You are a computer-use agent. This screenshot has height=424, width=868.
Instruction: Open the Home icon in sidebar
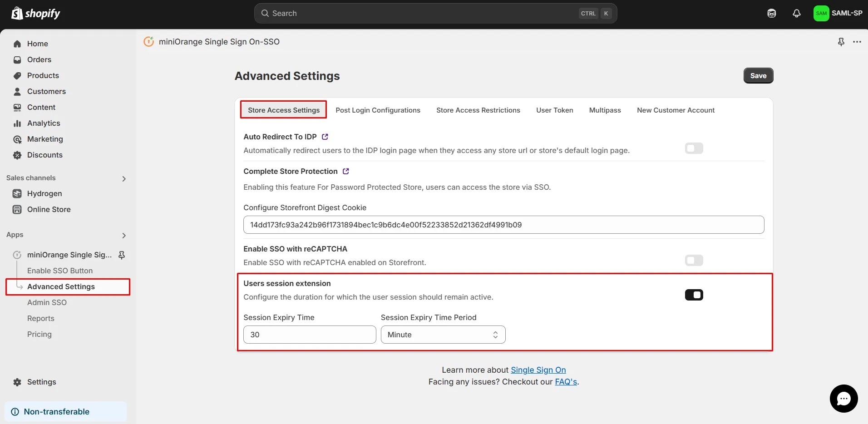click(x=17, y=44)
